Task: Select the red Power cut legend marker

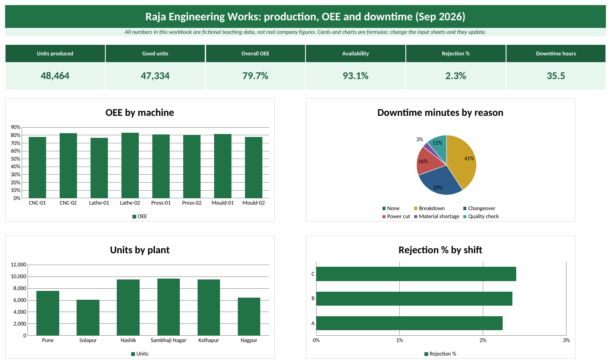Action: [384, 216]
